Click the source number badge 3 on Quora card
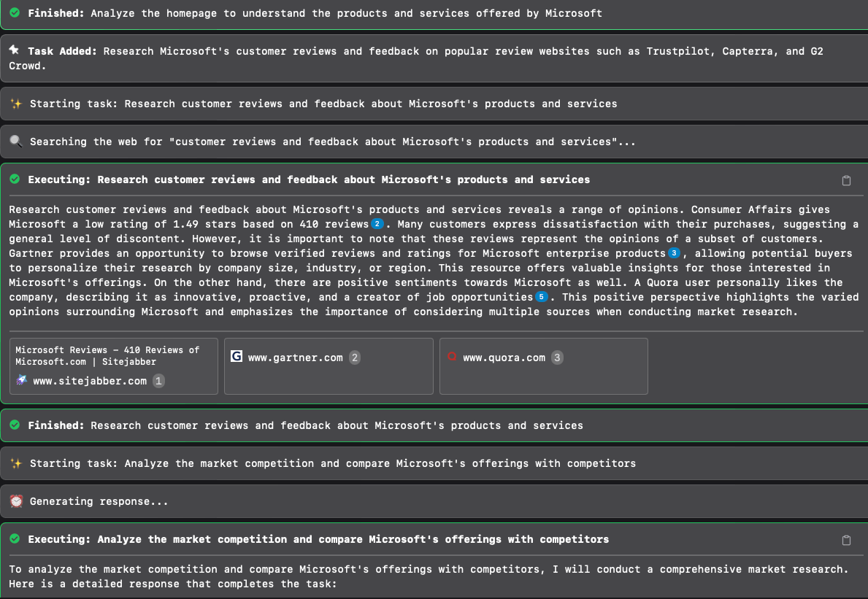 pyautogui.click(x=557, y=358)
